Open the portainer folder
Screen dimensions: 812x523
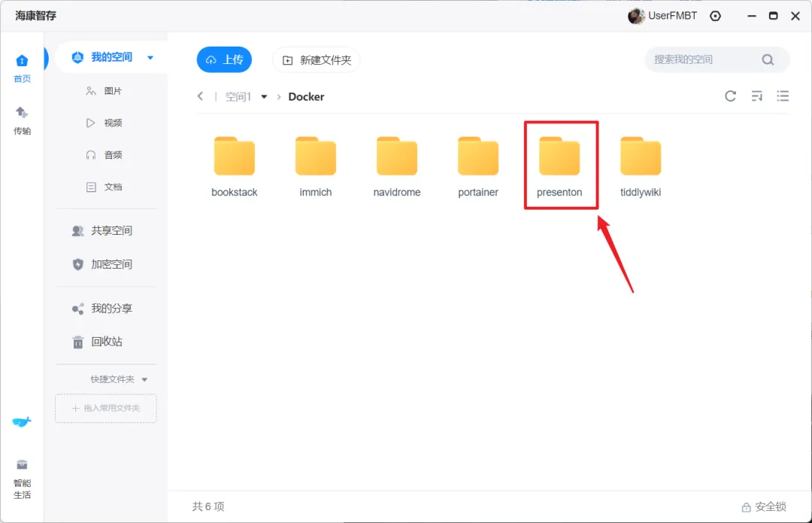pos(478,167)
